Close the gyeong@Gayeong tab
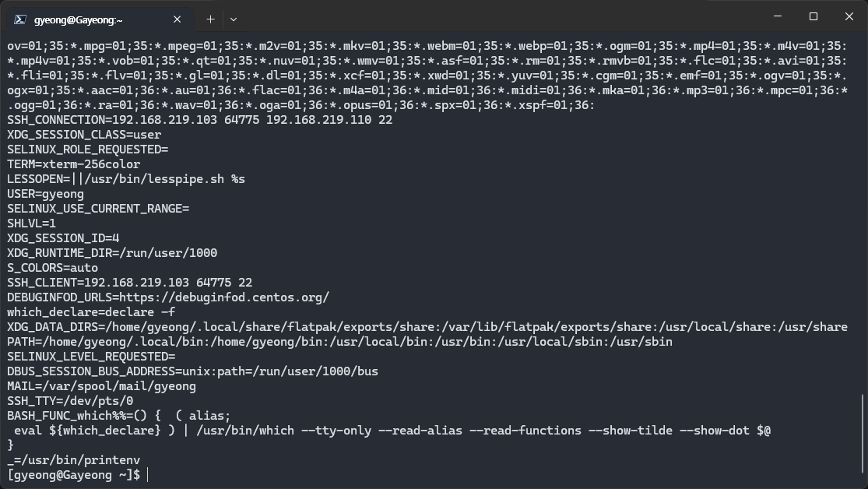 point(178,19)
